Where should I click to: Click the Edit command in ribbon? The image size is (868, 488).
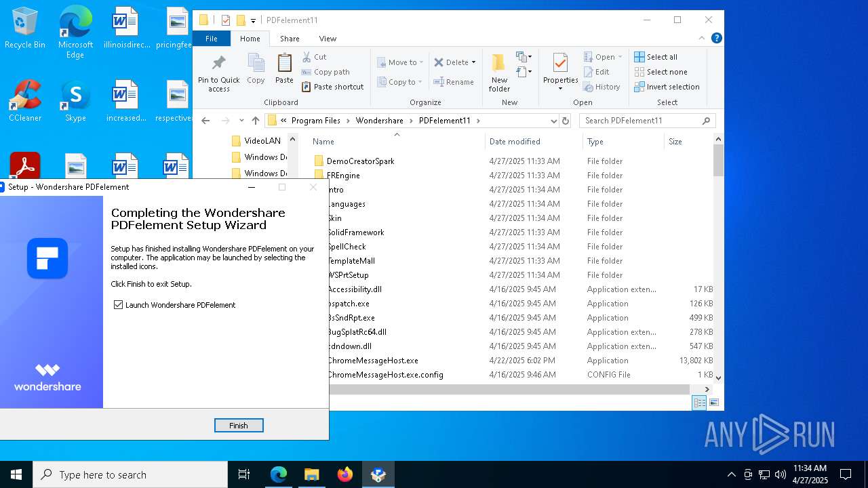tap(597, 72)
